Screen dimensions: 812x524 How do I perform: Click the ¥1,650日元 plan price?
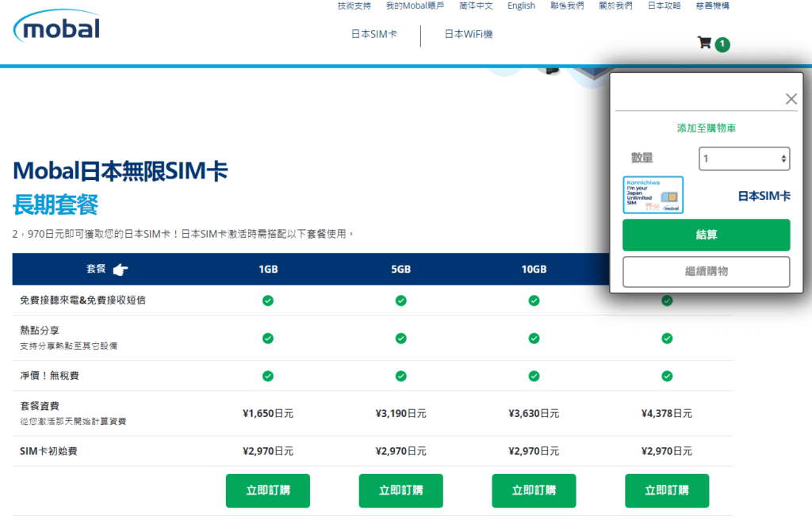(x=268, y=414)
